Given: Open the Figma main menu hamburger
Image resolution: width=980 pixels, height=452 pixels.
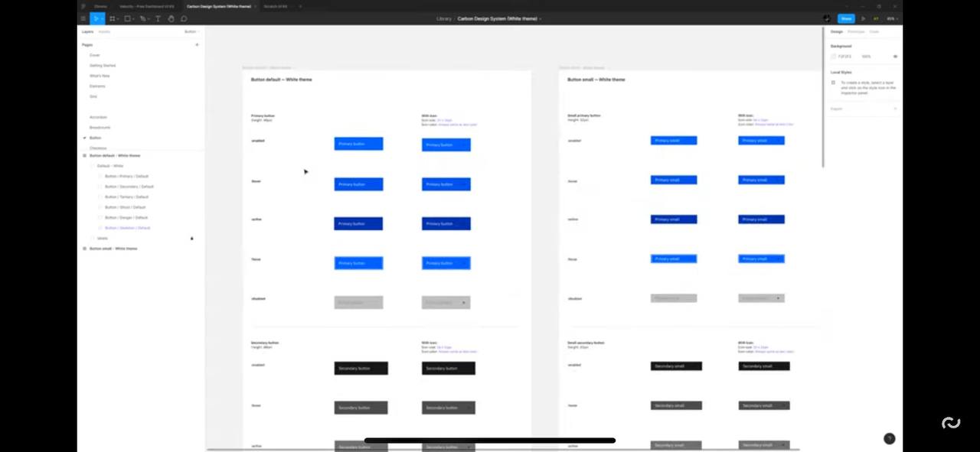Looking at the screenshot, I should pos(83,18).
